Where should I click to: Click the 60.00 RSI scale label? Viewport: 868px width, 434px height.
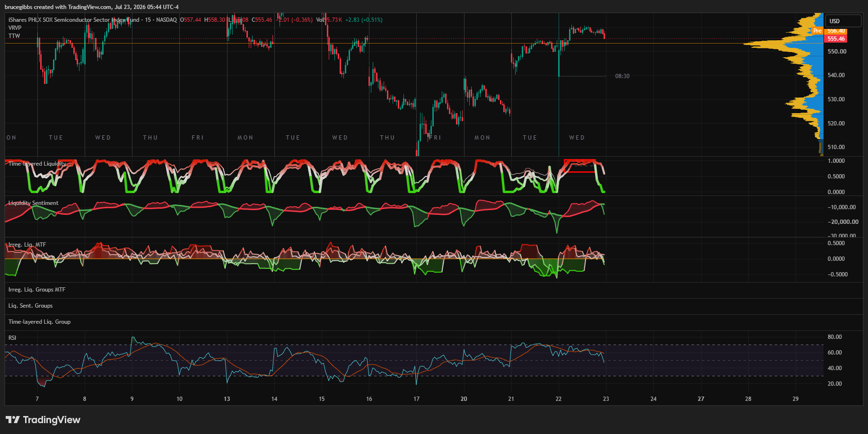point(835,353)
